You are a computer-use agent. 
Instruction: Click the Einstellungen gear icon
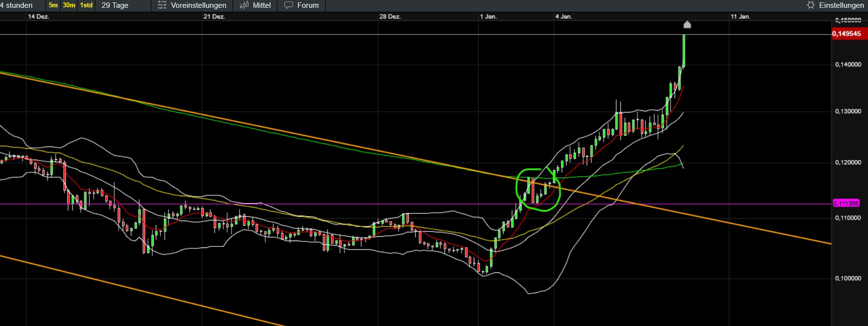tap(811, 5)
